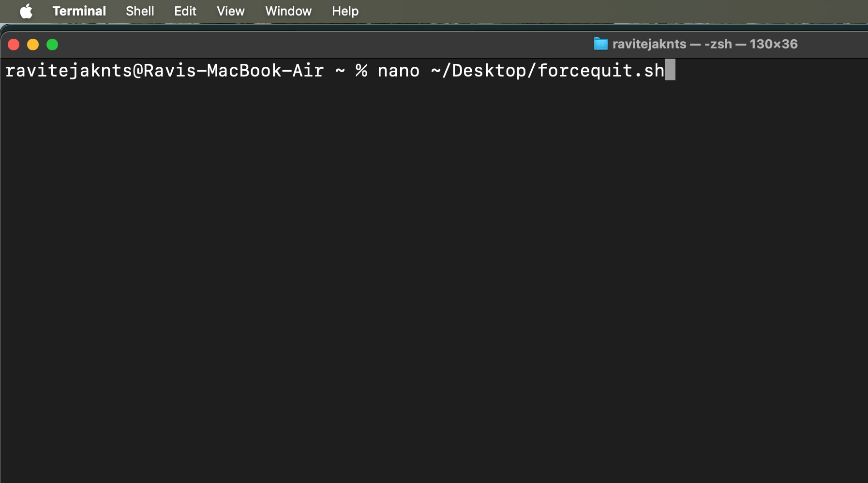Open the Help menu
868x483 pixels.
(345, 11)
